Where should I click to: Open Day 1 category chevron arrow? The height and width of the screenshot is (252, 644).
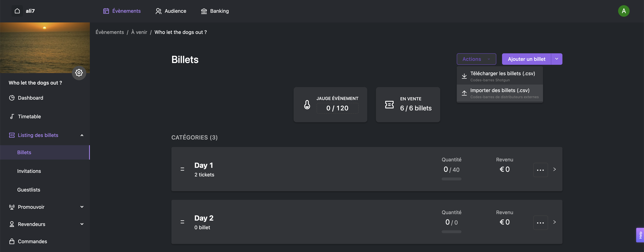click(x=554, y=169)
